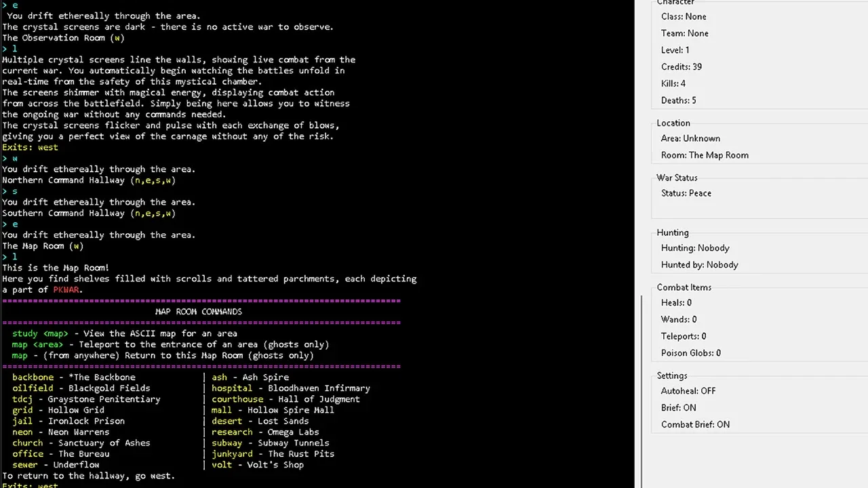Click 'The Observation Room (w)' line

pos(63,38)
